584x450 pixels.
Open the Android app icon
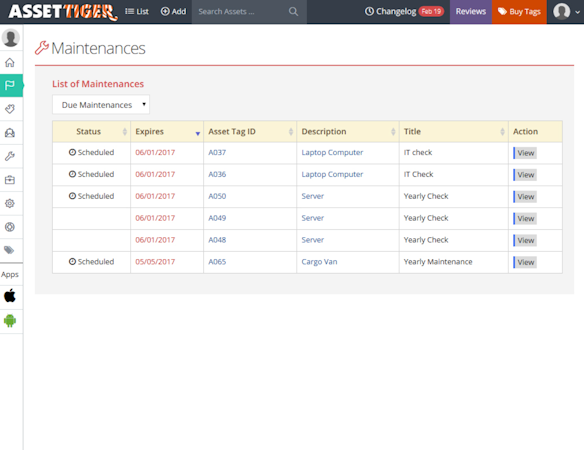(10, 320)
